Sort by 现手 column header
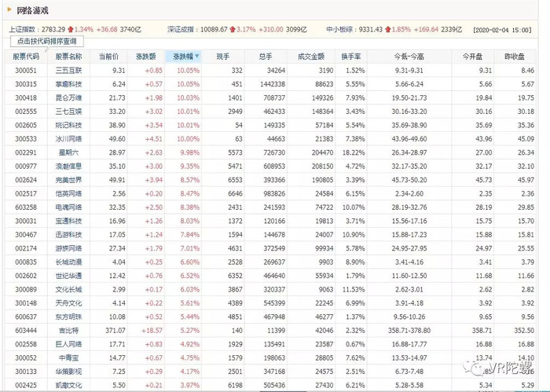This screenshot has width=550, height=392. [x=223, y=57]
